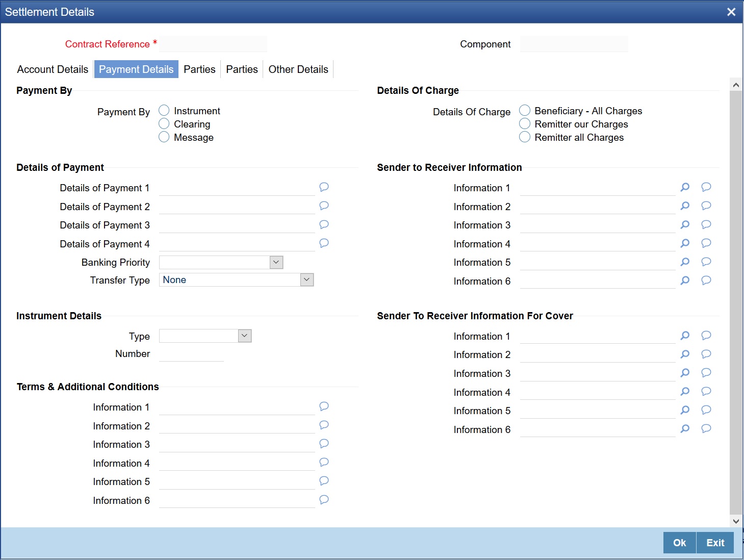This screenshot has width=744, height=560.
Task: Open comment bubble for Terms Information 6
Action: pyautogui.click(x=324, y=500)
